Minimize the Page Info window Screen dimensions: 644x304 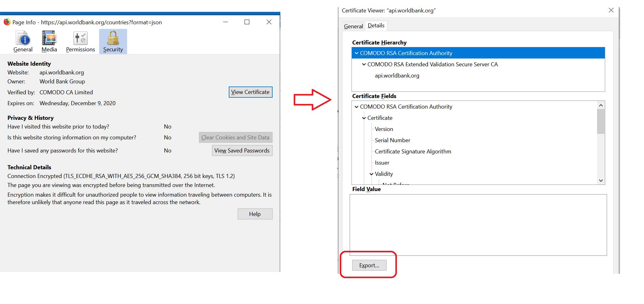click(x=226, y=22)
